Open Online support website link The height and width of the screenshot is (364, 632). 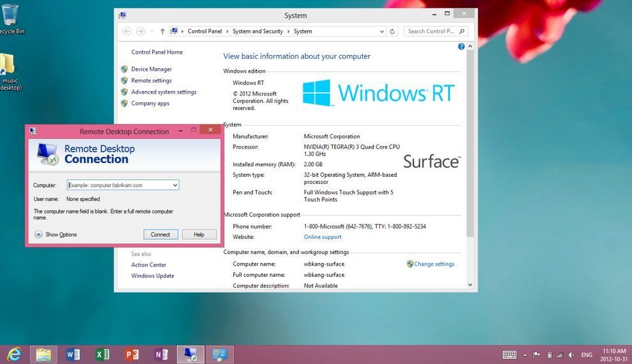click(322, 236)
